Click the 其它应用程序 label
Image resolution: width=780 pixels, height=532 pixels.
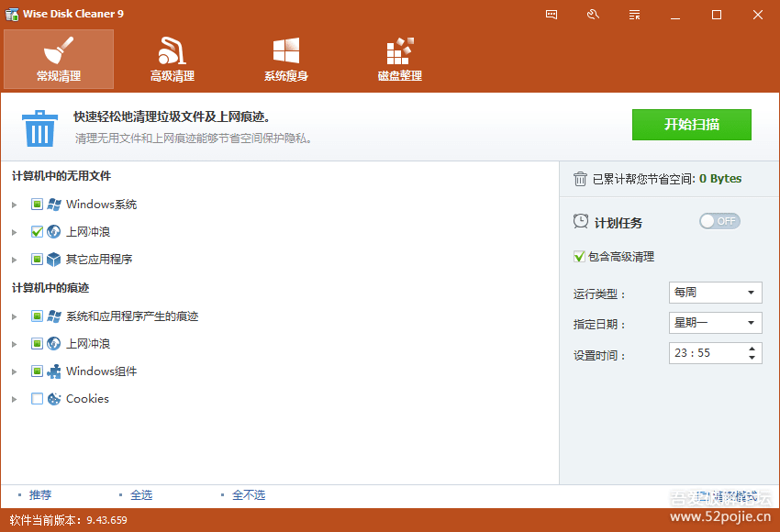pos(99,259)
